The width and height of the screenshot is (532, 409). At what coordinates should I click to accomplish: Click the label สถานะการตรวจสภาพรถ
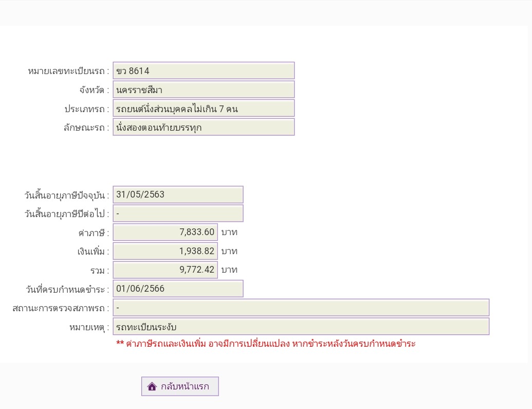[61, 308]
